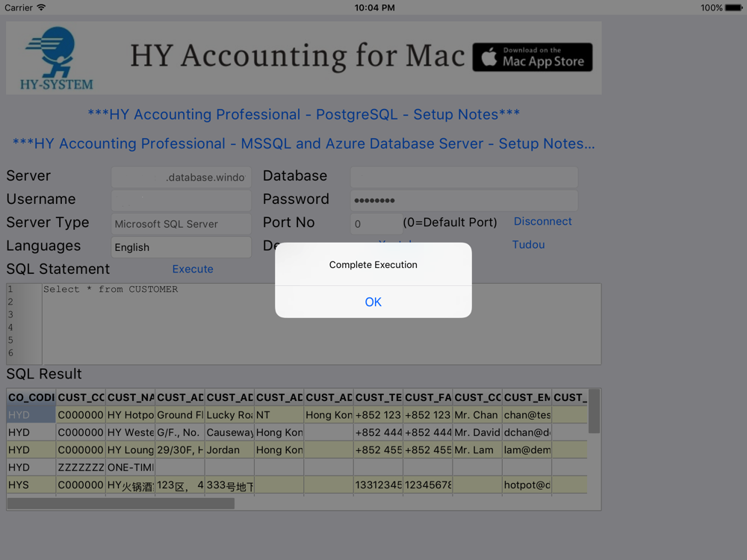Screen dimensions: 747x560
Task: Select the Mr. Lam contact cell
Action: [x=477, y=450]
